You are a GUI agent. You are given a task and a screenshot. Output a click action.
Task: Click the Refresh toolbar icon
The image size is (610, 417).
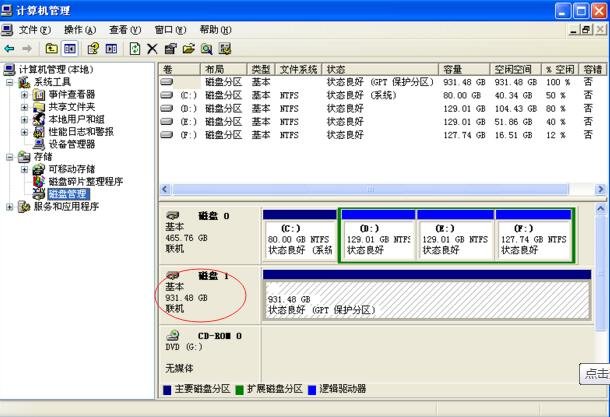pos(135,49)
